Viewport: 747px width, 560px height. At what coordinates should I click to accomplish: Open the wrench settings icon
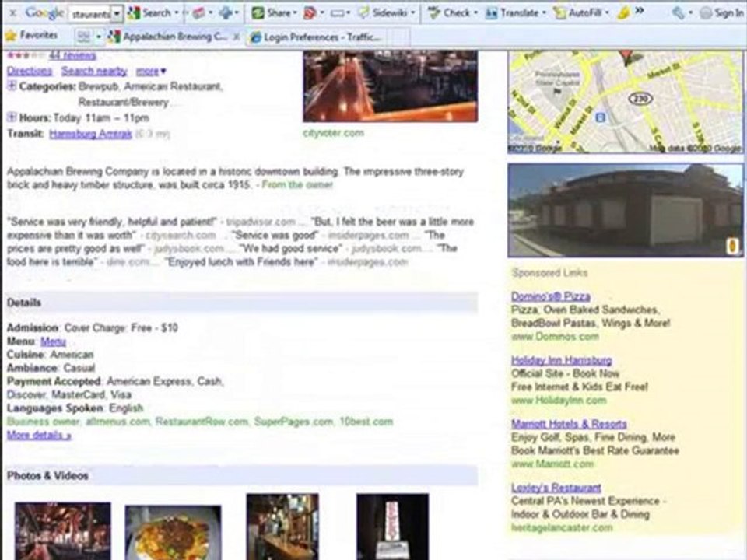[679, 14]
